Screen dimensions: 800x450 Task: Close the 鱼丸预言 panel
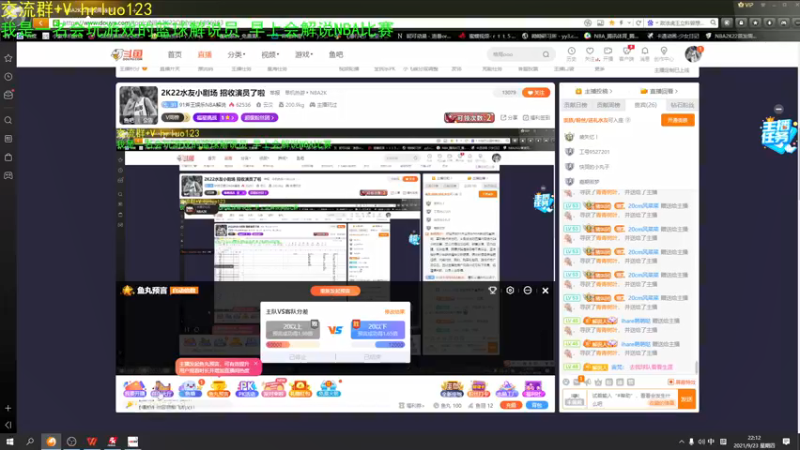point(545,291)
